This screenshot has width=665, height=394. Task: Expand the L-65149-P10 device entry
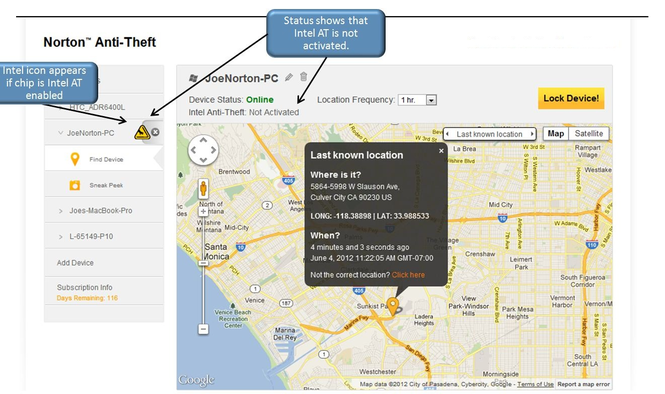click(x=60, y=237)
